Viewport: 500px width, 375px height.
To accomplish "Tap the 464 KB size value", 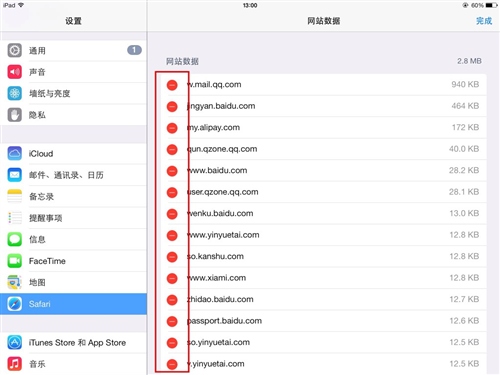I will pos(465,106).
